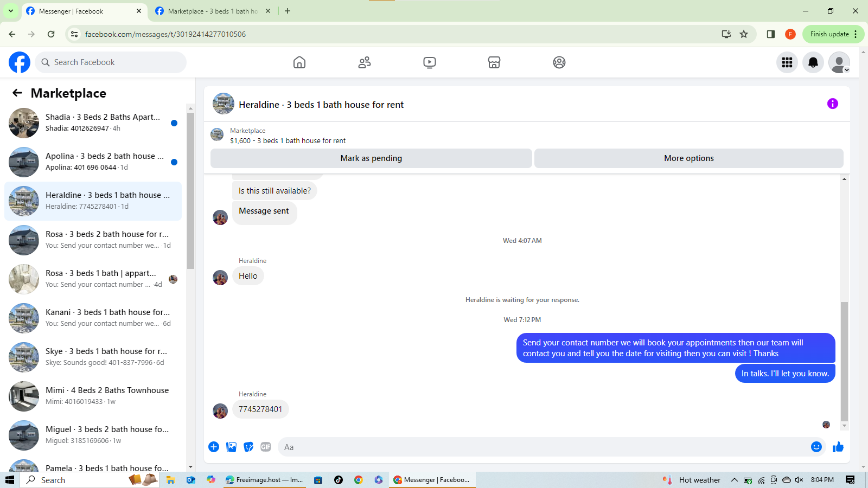Image resolution: width=868 pixels, height=488 pixels.
Task: Open Rosa 3 beds 1 bath appart conversation
Action: tap(93, 279)
